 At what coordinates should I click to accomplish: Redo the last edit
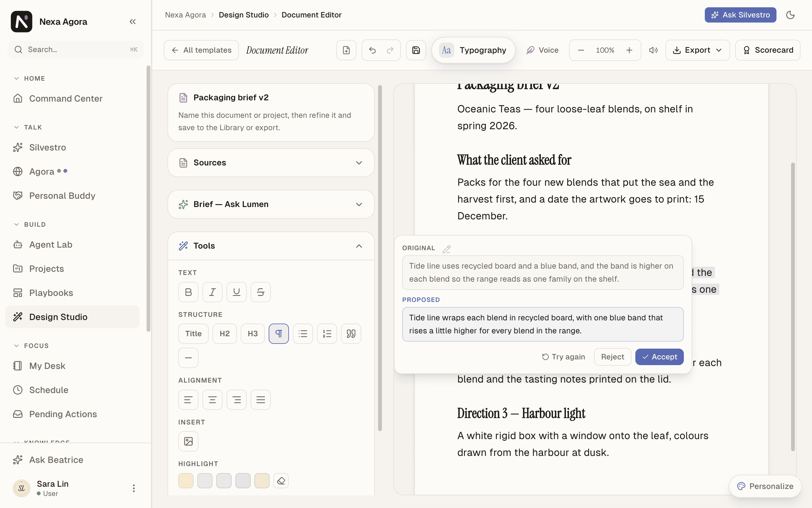pos(390,50)
